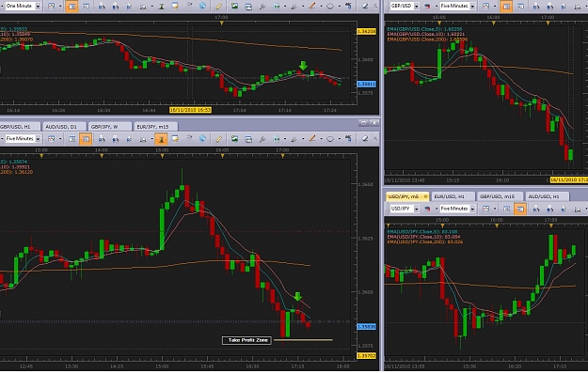Select the ellipse tool in One Minute toolbar
Image resolution: width=588 pixels, height=373 pixels.
pyautogui.click(x=330, y=7)
